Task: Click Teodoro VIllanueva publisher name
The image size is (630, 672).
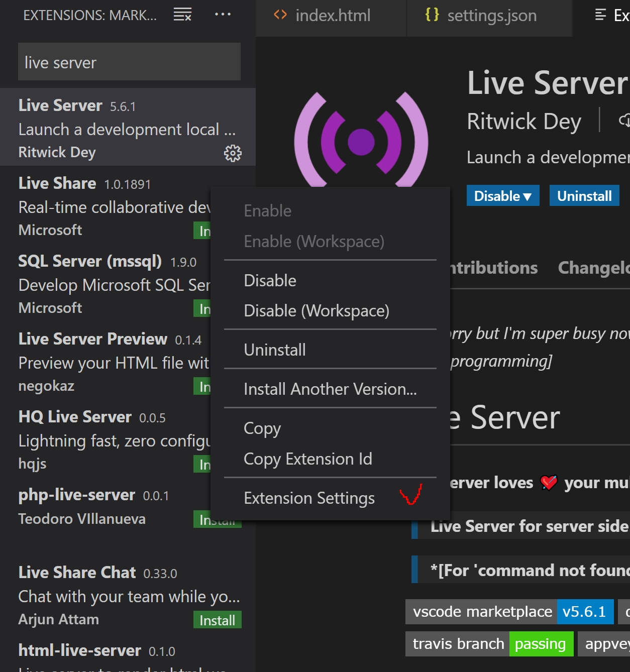Action: [82, 518]
